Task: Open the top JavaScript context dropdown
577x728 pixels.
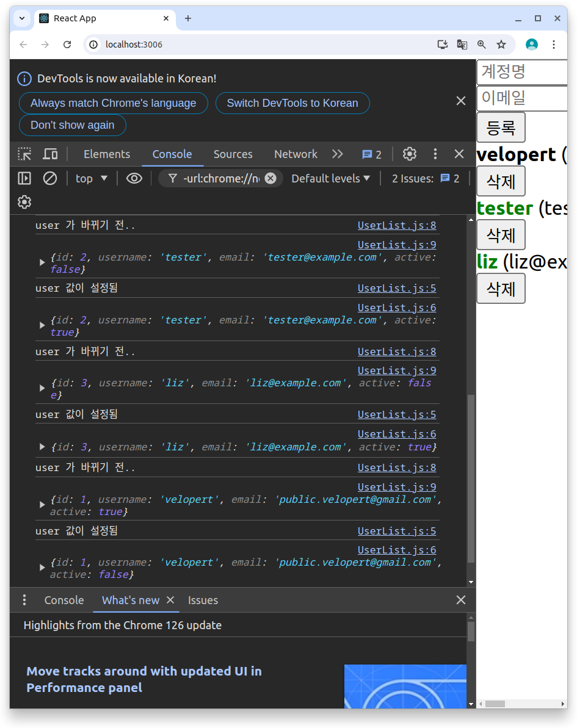Action: click(x=92, y=179)
